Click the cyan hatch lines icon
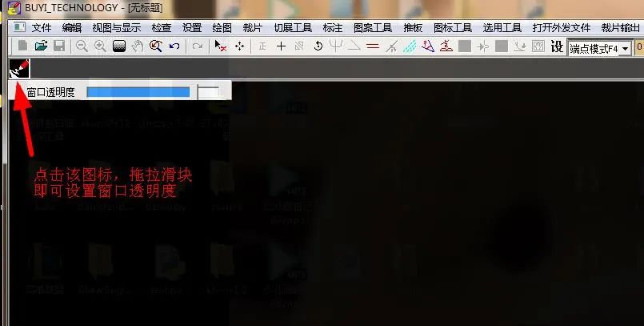This screenshot has width=644, height=326. tap(410, 46)
